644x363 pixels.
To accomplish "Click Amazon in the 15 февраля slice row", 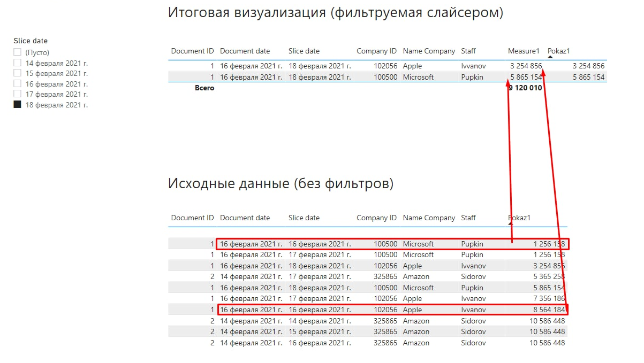I will 416,332.
